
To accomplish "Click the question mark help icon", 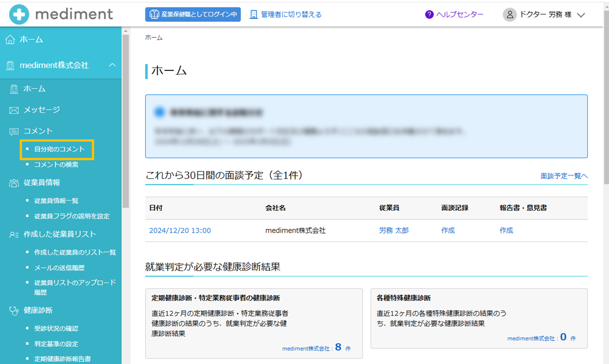I will tap(429, 15).
